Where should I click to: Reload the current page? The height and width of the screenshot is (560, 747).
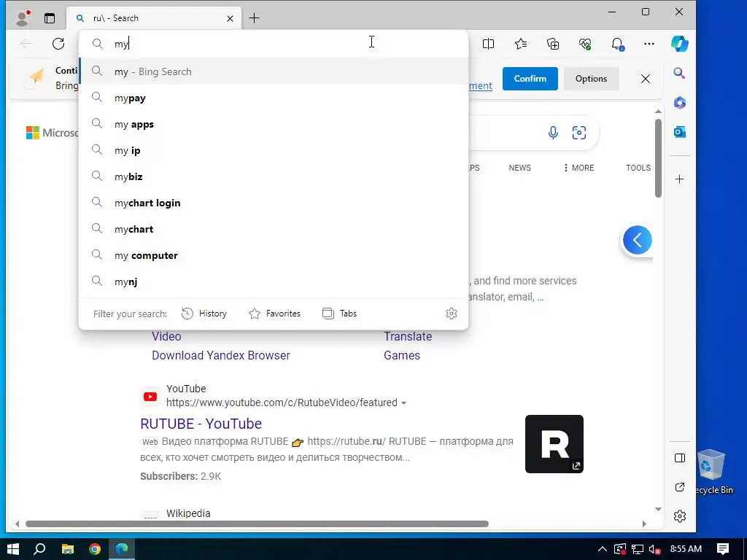click(x=58, y=44)
